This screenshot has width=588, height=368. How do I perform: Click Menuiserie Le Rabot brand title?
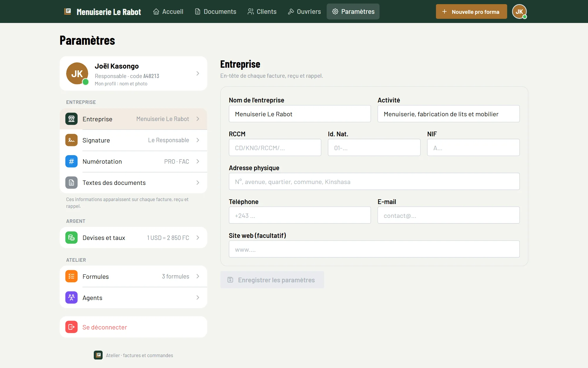point(109,12)
